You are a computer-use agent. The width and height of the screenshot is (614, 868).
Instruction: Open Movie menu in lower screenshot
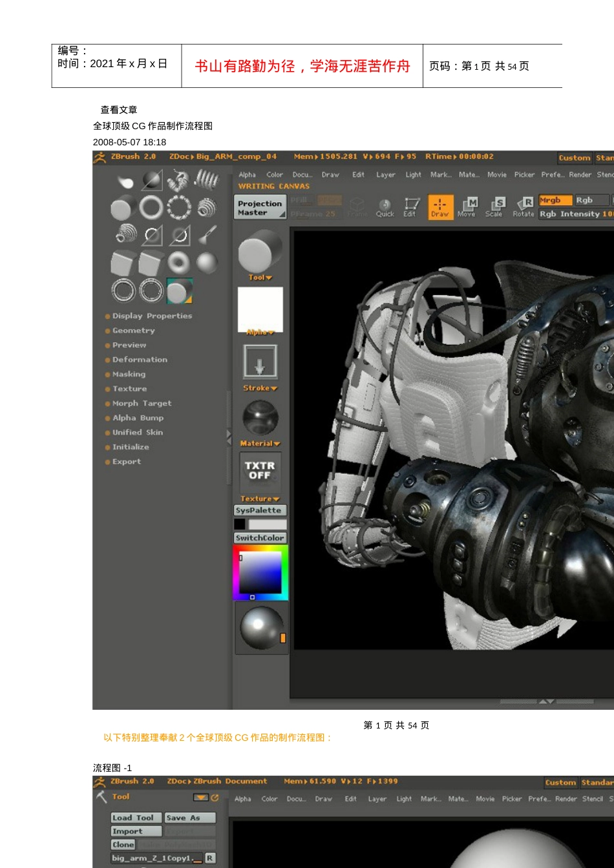485,799
